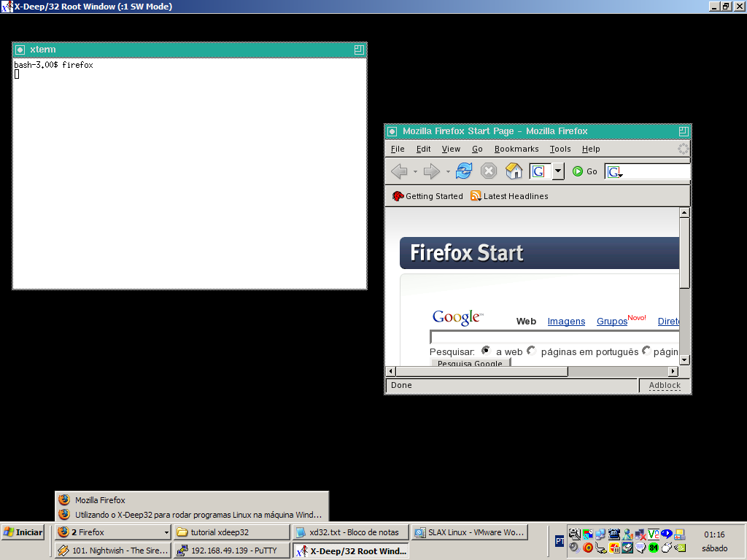Click the disconnected network tray icon
This screenshot has width=747, height=560.
point(640,534)
